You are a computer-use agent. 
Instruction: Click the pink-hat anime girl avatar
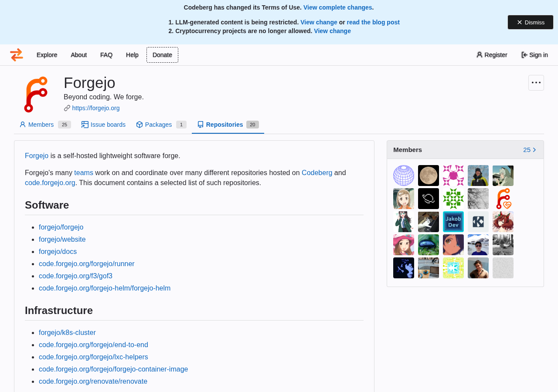tap(404, 245)
